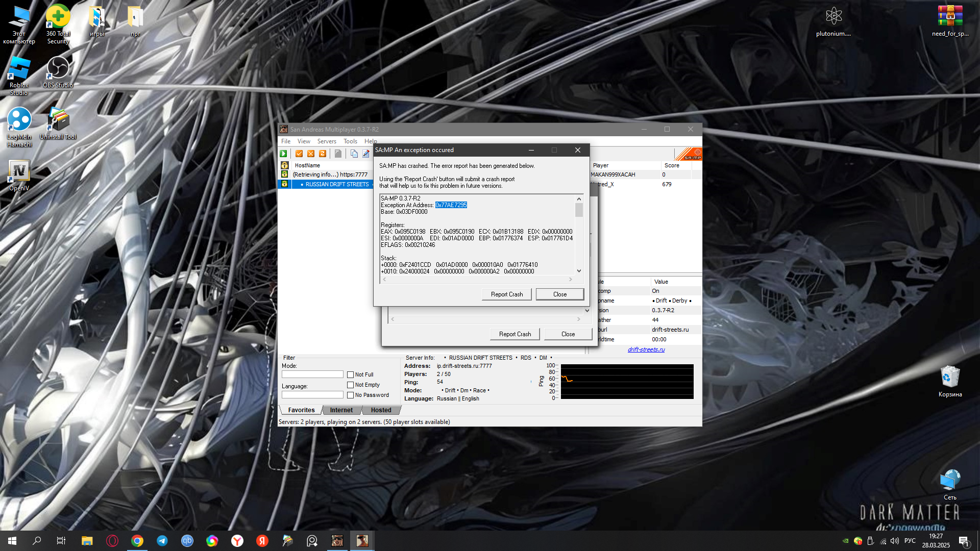Open the Servers menu
Viewport: 980px width, 551px height.
[x=327, y=141]
